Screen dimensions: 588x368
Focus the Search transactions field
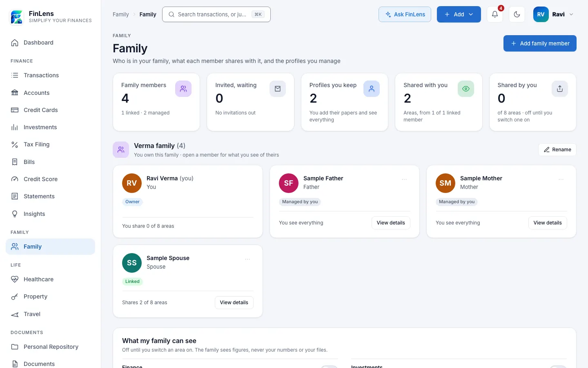point(216,14)
